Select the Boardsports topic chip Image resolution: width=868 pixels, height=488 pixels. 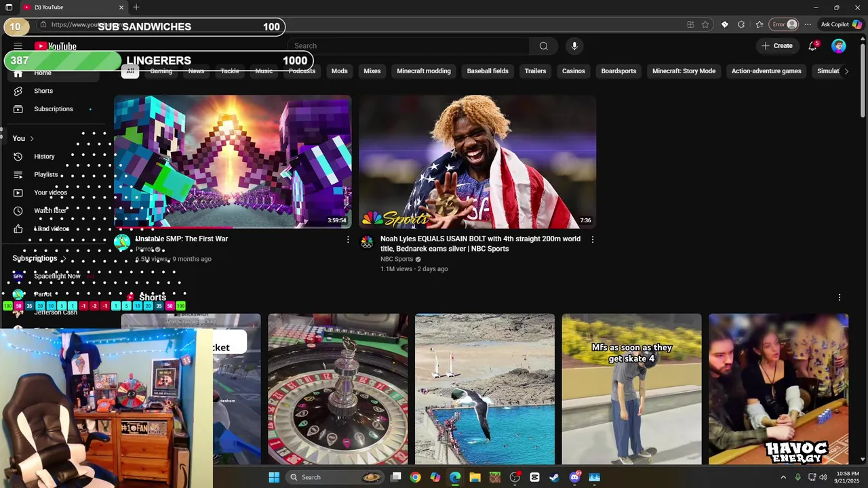click(618, 71)
